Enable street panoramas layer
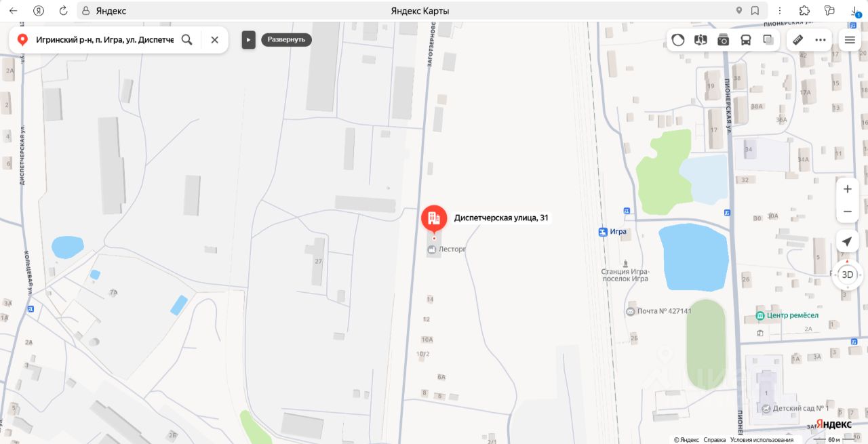 tap(701, 40)
